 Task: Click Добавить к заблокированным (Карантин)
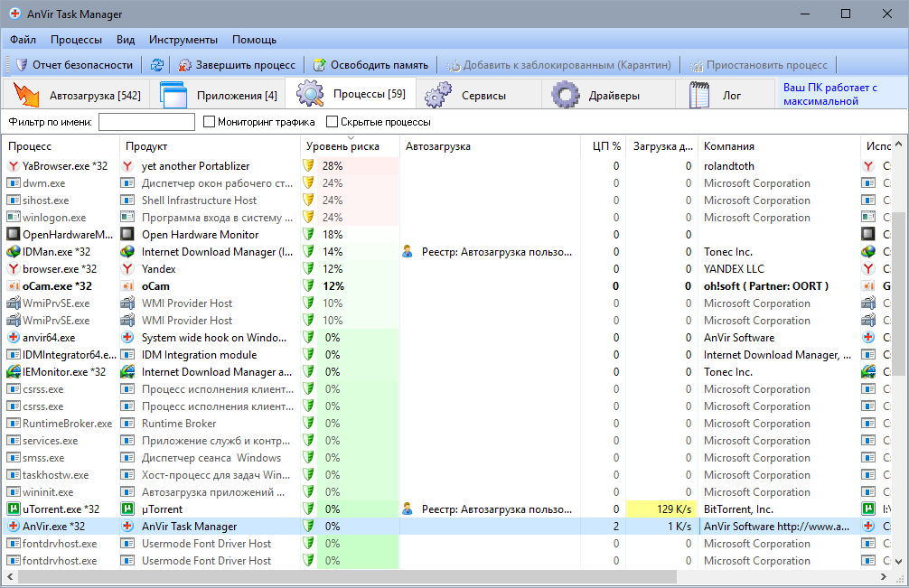point(558,65)
